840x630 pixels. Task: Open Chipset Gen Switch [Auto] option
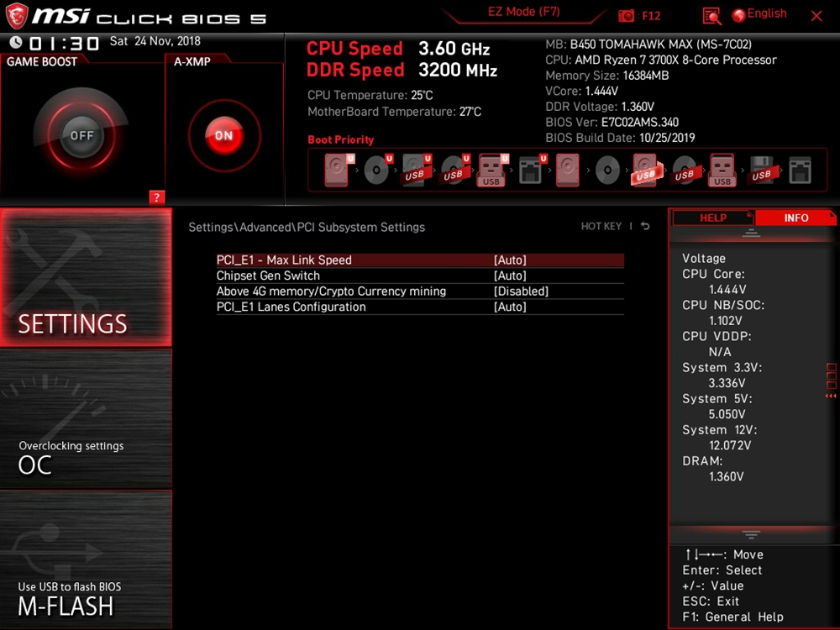tap(510, 276)
